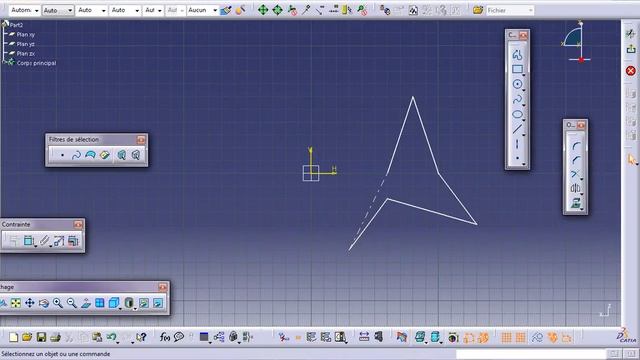
Task: Pick the point selection filter
Action: 62,155
